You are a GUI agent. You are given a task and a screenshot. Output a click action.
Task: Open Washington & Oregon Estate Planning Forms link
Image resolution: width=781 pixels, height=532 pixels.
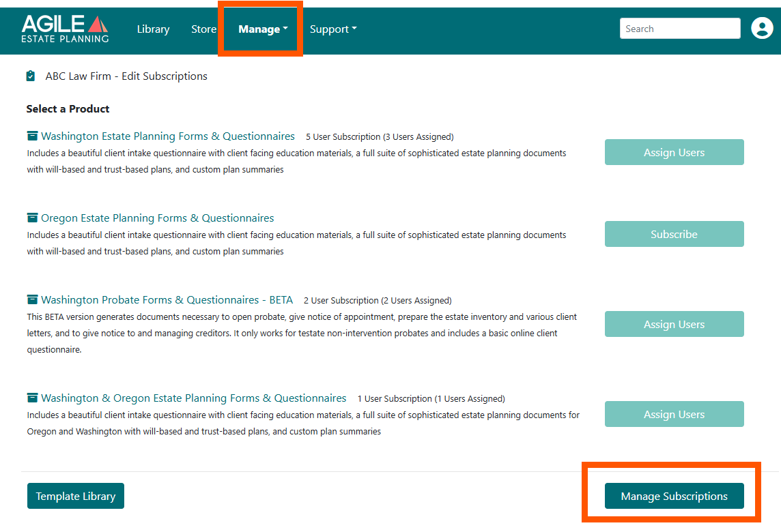coord(194,398)
